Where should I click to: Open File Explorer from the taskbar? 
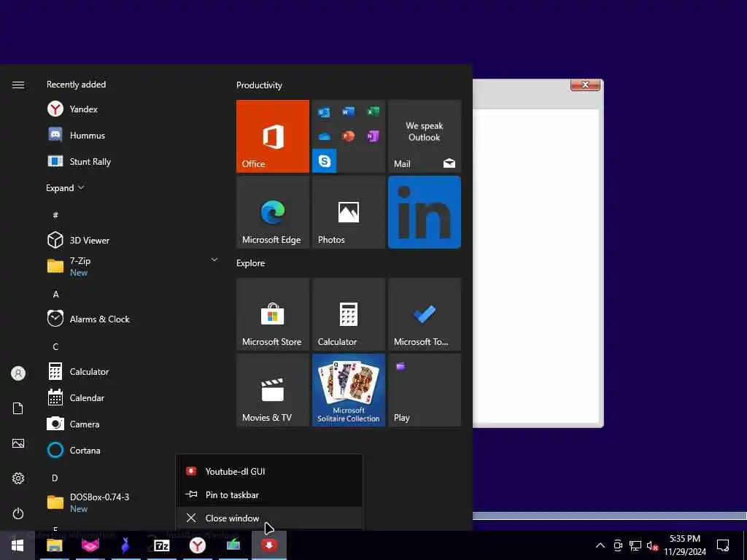coord(54,545)
